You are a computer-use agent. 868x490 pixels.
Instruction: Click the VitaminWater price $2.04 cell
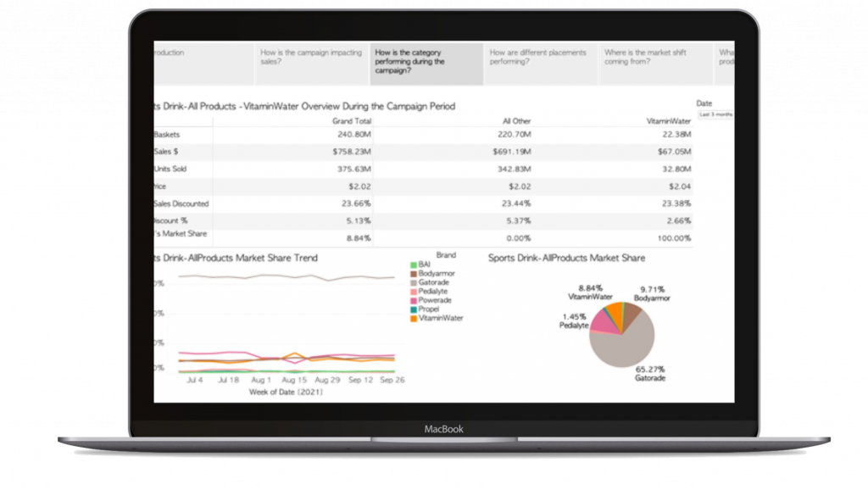pyautogui.click(x=680, y=187)
